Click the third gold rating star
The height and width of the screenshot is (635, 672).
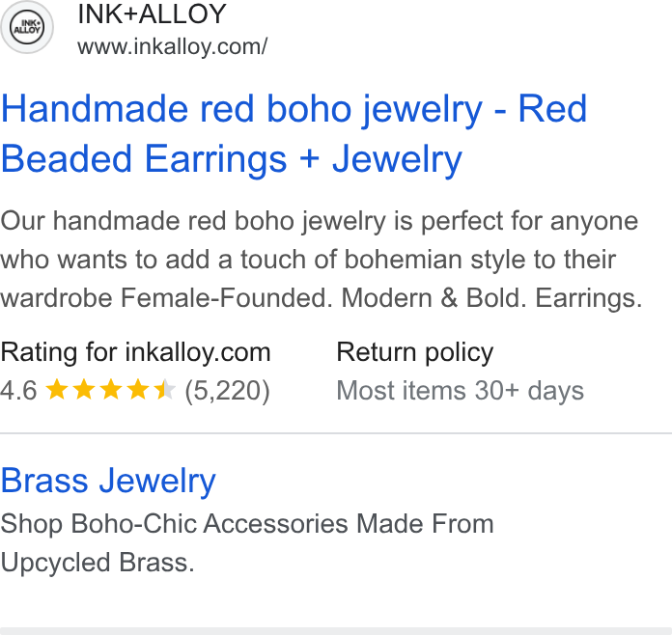pyautogui.click(x=111, y=390)
